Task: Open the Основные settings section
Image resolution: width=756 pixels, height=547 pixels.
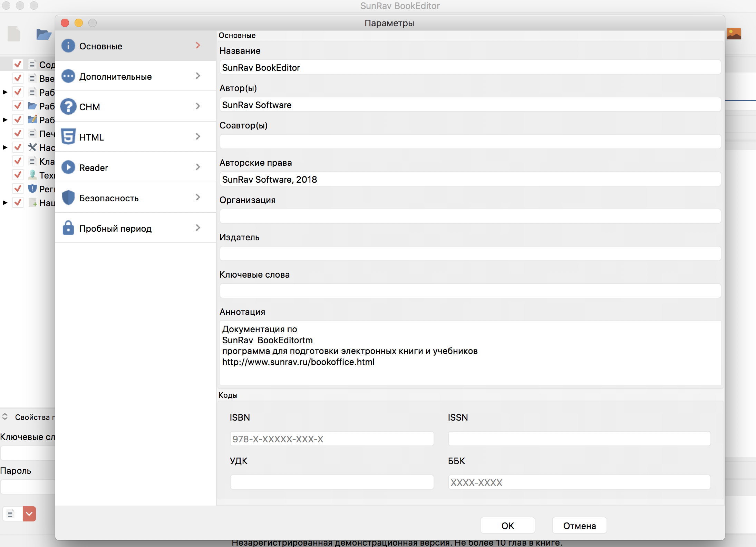Action: point(135,46)
